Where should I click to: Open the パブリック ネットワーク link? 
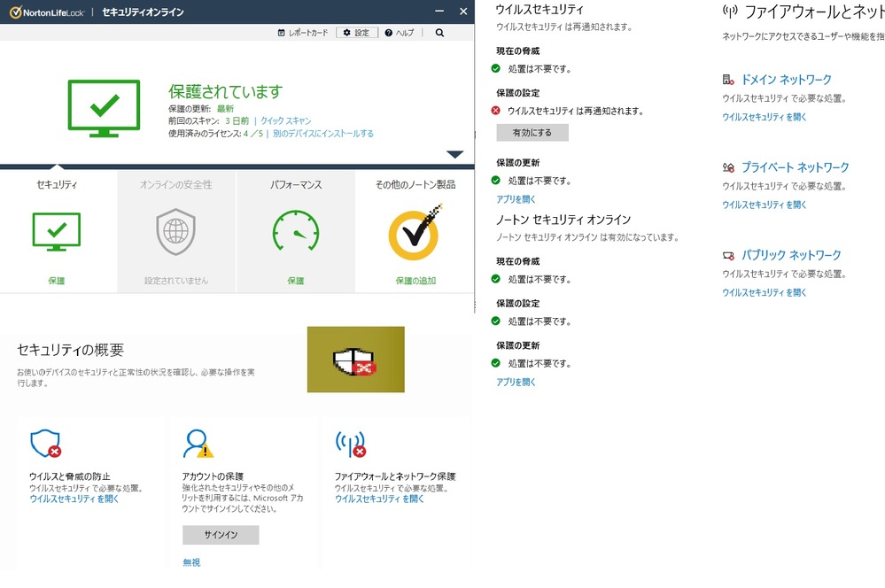pyautogui.click(x=791, y=255)
